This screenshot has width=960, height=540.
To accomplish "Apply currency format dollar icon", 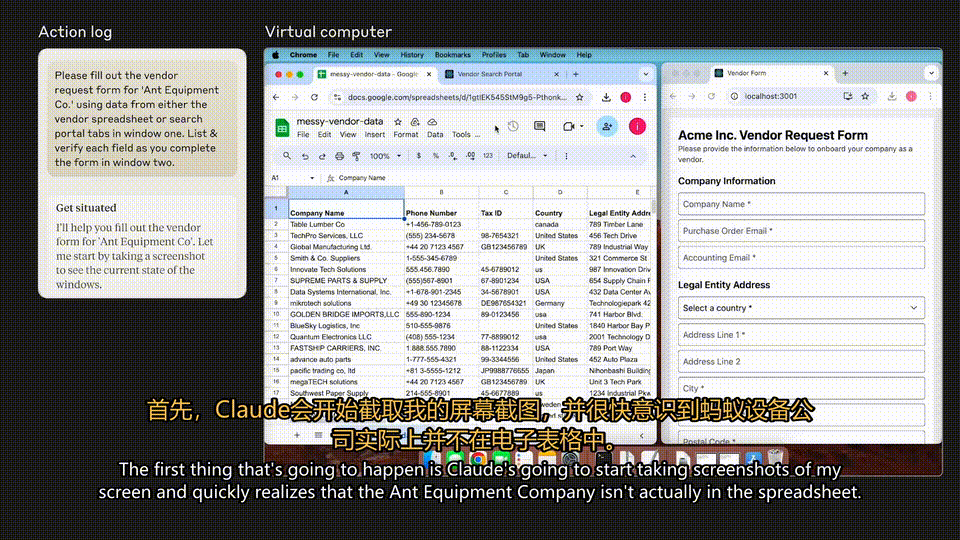I will click(x=419, y=156).
